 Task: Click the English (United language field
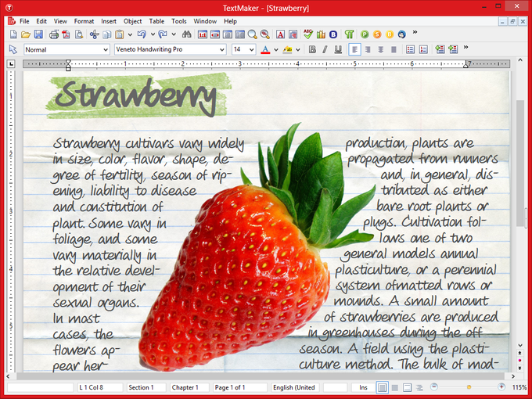[x=296, y=387]
